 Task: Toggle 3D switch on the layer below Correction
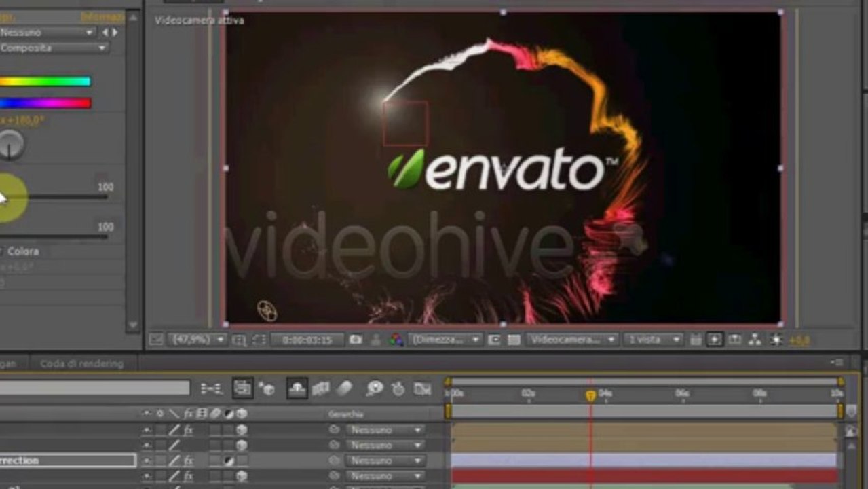242,476
